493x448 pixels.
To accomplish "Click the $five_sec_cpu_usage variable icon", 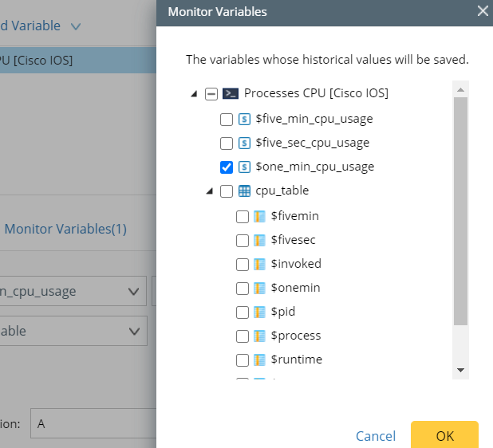I will [245, 143].
